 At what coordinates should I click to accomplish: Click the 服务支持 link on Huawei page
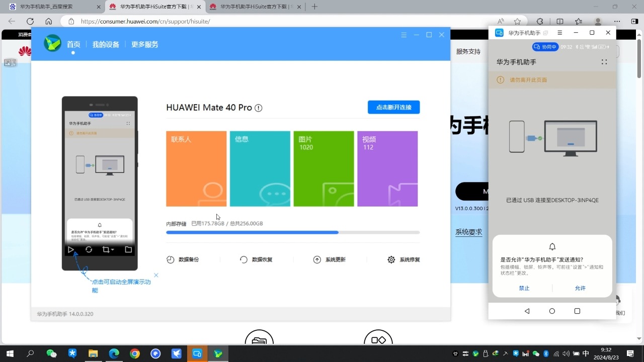coord(468,51)
